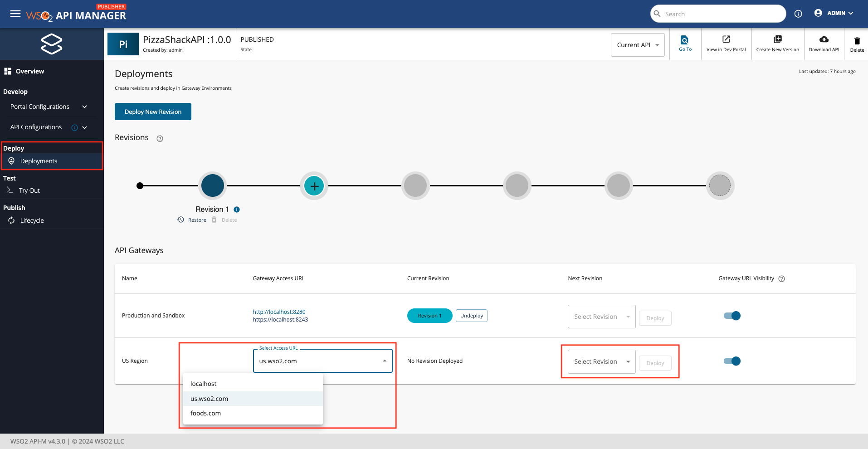Restore Revision 1 using the restore icon
Screen dimensions: 868x449
(180, 220)
